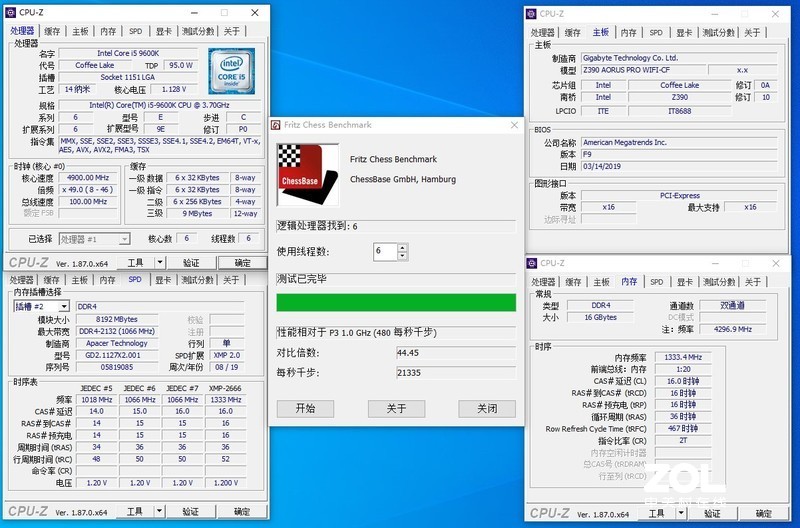Switch to 测试分数 tab in processor window
The width and height of the screenshot is (800, 528).
198,31
